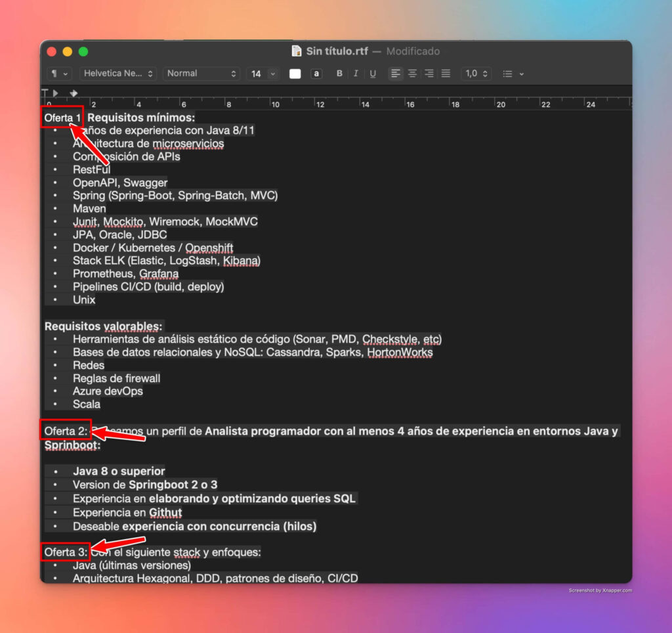
Task: Open the Normal typeface style dropdown
Action: tap(201, 74)
